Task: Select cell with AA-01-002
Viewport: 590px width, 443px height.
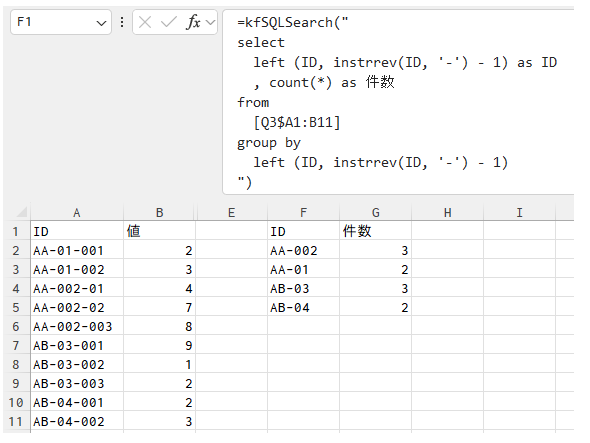Action: point(77,269)
